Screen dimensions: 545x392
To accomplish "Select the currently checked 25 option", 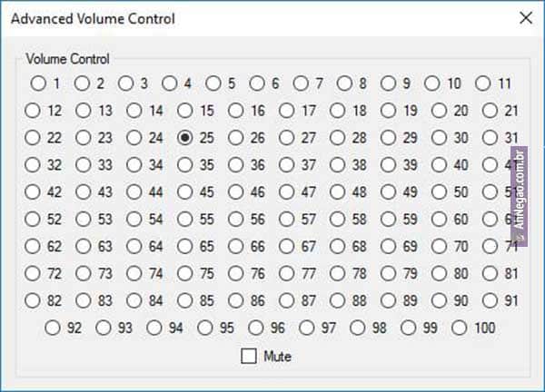I will pyautogui.click(x=185, y=138).
